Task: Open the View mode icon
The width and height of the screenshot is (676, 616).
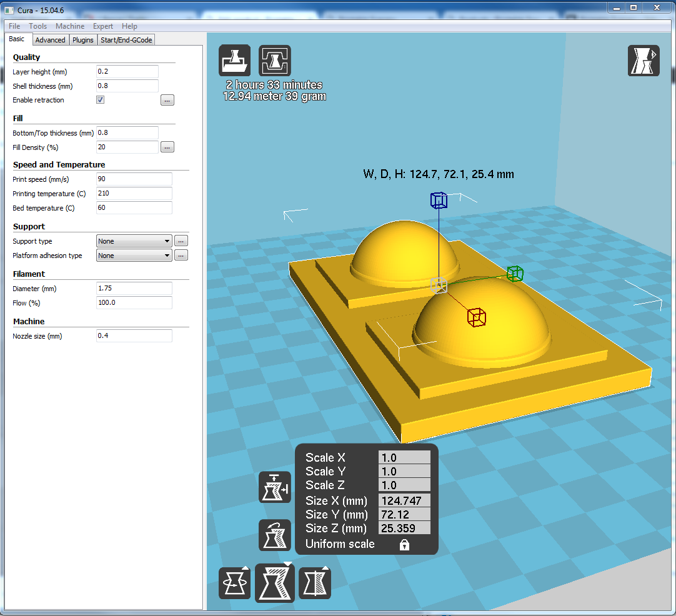Action: [644, 61]
